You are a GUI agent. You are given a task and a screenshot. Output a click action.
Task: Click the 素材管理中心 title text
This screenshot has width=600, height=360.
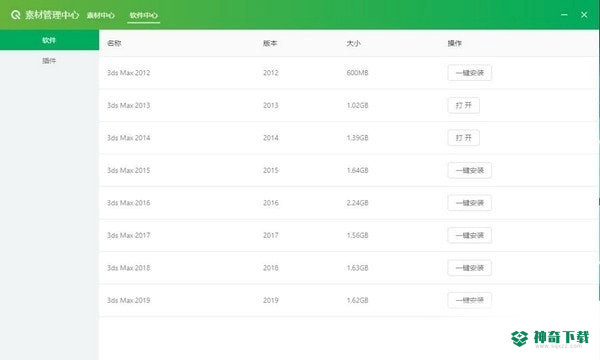point(52,15)
